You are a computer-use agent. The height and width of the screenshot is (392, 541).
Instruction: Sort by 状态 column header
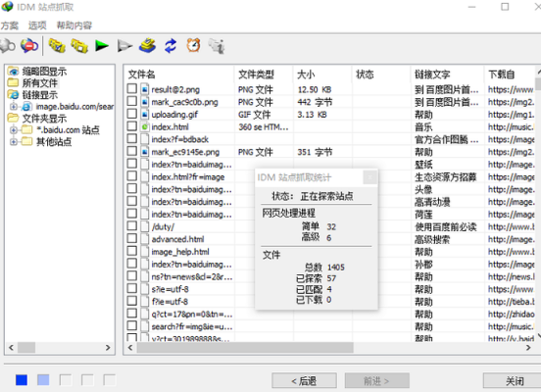pyautogui.click(x=381, y=74)
